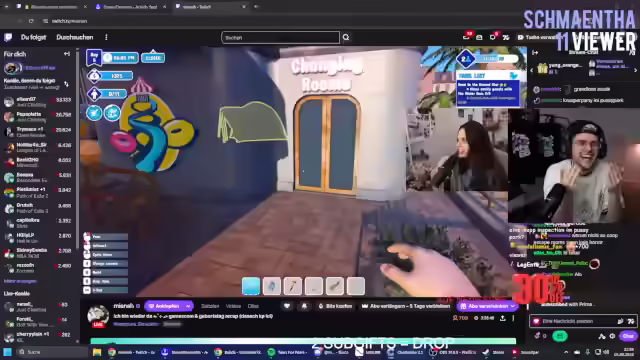Open cherryylain channel under Live-Kanäle
This screenshot has width=640, height=360.
[38, 337]
